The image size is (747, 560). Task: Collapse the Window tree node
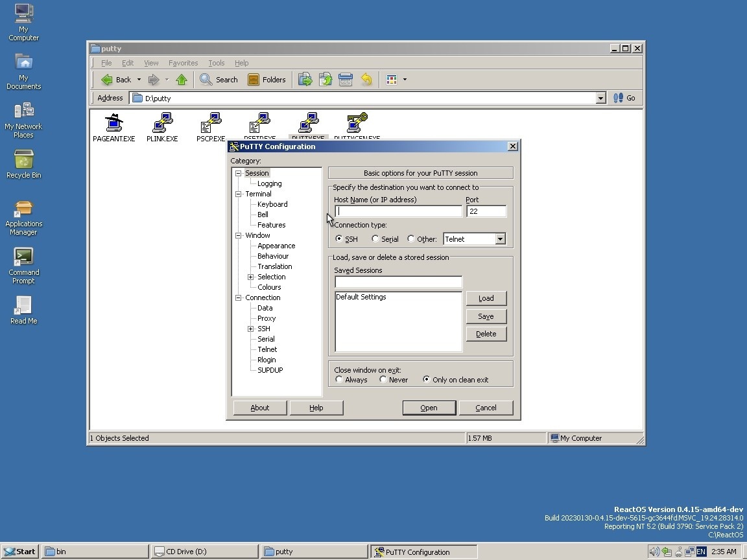(239, 235)
